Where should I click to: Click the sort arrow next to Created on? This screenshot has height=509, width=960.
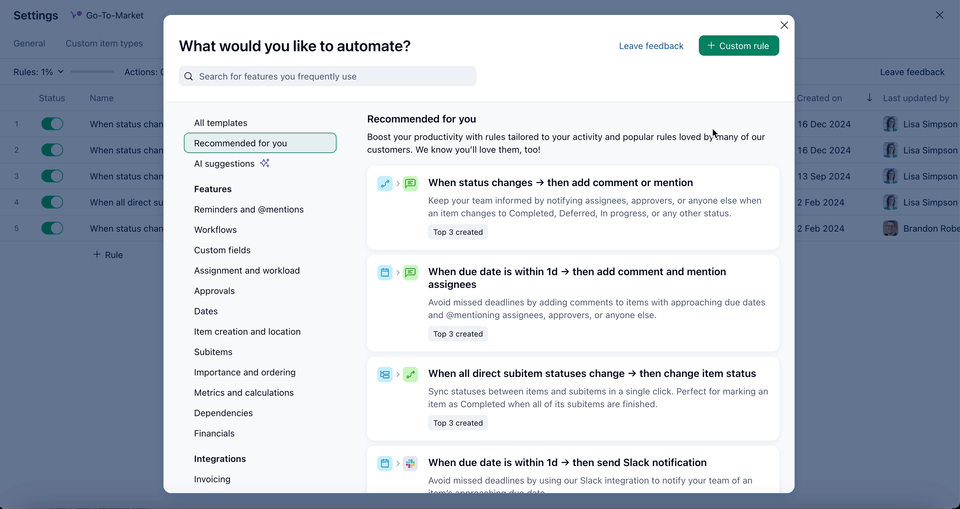[869, 98]
